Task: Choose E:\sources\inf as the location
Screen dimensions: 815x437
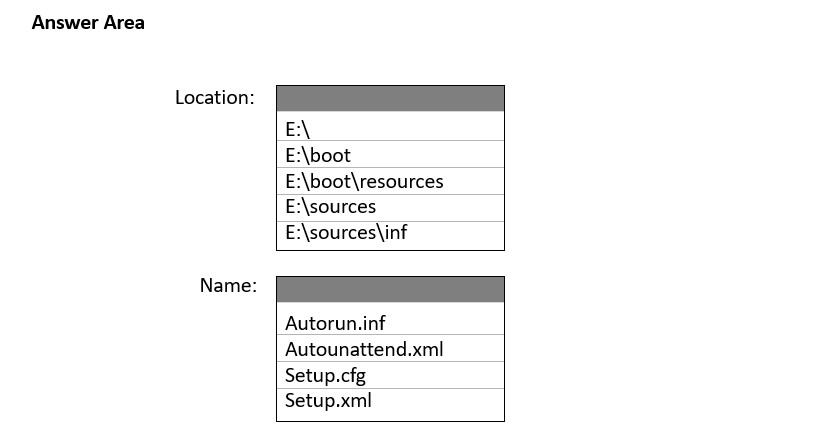Action: pyautogui.click(x=390, y=233)
